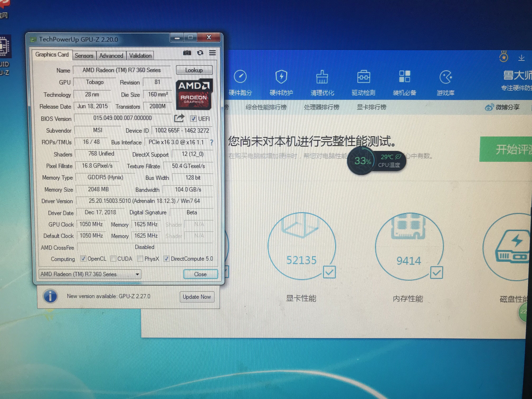This screenshot has width=532, height=399.
Task: Click the blue info icon in update bar
Action: click(50, 296)
